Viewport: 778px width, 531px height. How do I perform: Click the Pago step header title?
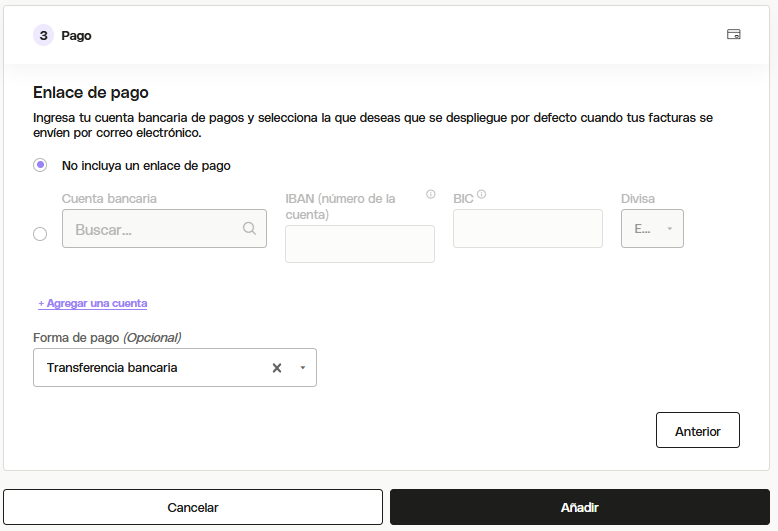76,36
